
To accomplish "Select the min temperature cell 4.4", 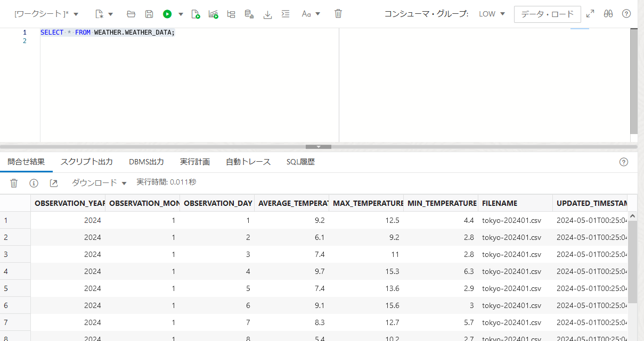I will click(441, 220).
